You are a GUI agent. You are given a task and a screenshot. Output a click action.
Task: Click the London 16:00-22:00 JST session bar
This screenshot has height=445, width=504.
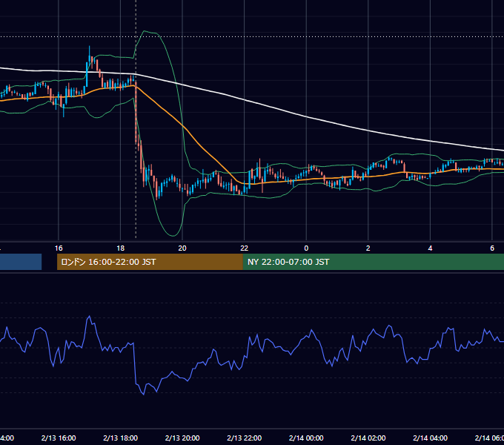[x=150, y=262]
